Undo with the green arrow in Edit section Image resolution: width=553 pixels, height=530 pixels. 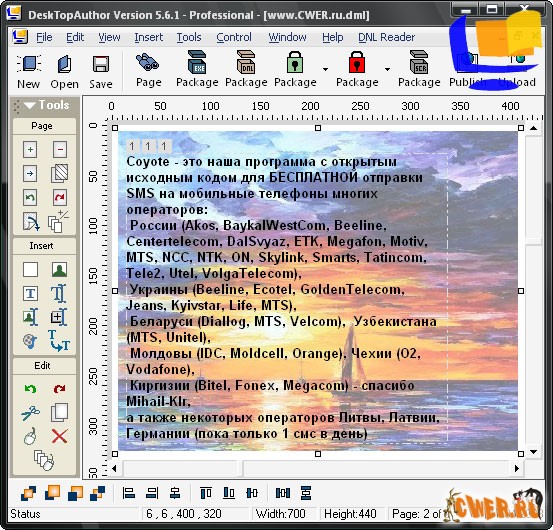(x=30, y=389)
